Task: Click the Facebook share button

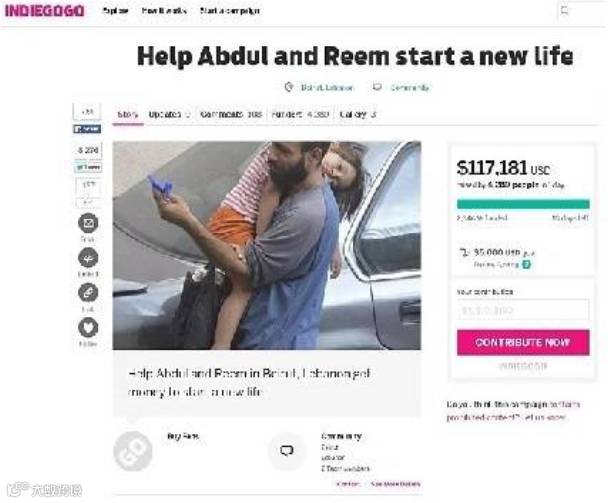Action: (87, 129)
